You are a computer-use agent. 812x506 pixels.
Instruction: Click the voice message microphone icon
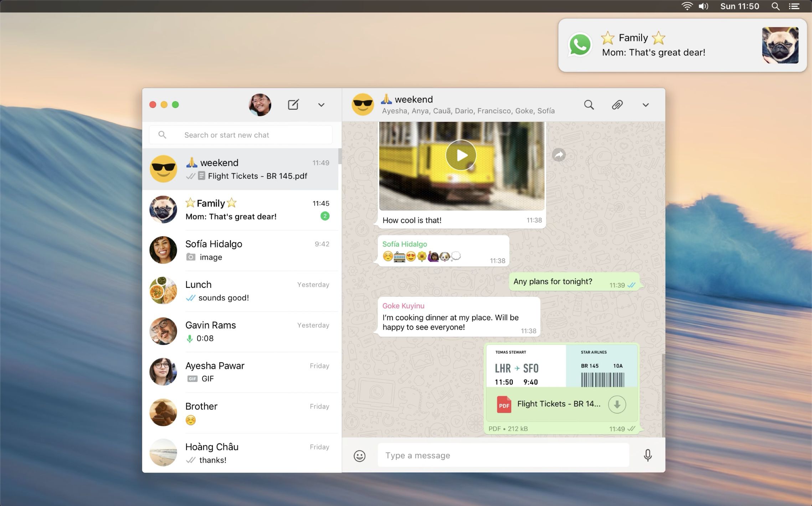click(x=648, y=455)
